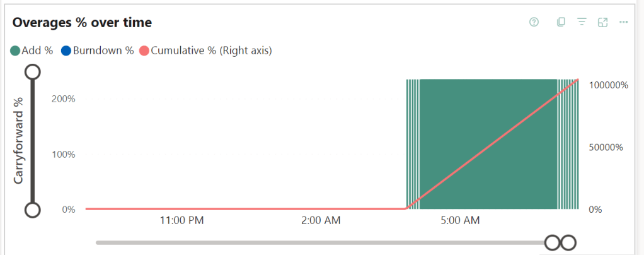This screenshot has width=644, height=255.
Task: Click the vertical zoom slider bar
Action: click(x=33, y=140)
